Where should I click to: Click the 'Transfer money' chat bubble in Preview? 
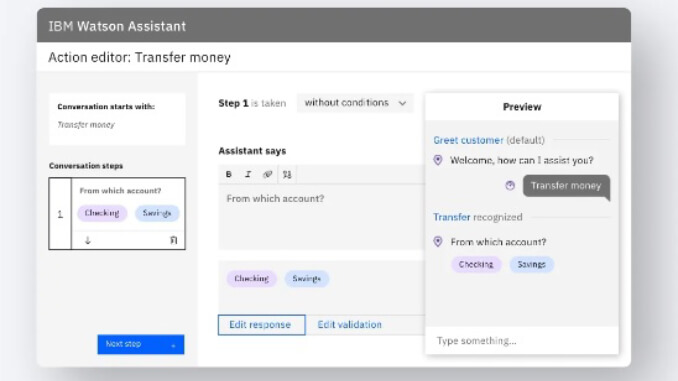(566, 186)
